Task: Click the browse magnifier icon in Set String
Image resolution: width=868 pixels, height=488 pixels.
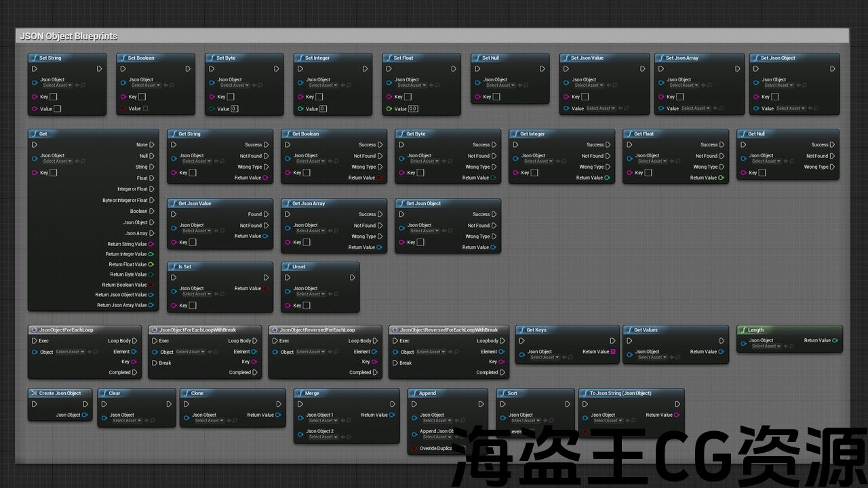Action: [x=81, y=85]
